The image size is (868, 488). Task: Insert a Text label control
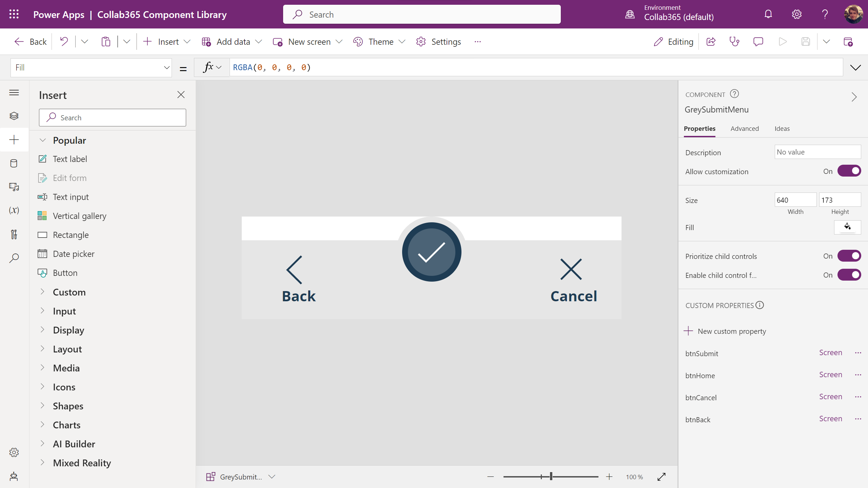pos(70,159)
